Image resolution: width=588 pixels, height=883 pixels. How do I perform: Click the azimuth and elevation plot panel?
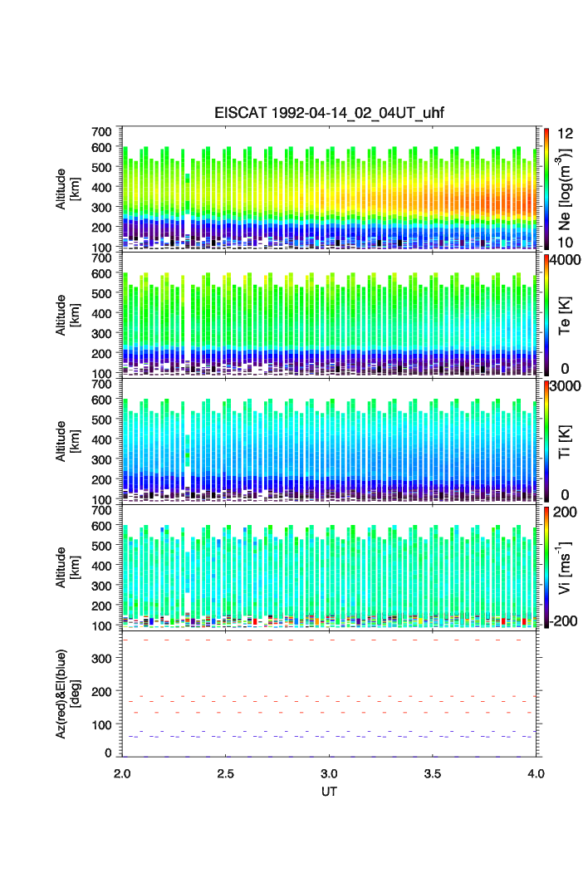tap(329, 694)
